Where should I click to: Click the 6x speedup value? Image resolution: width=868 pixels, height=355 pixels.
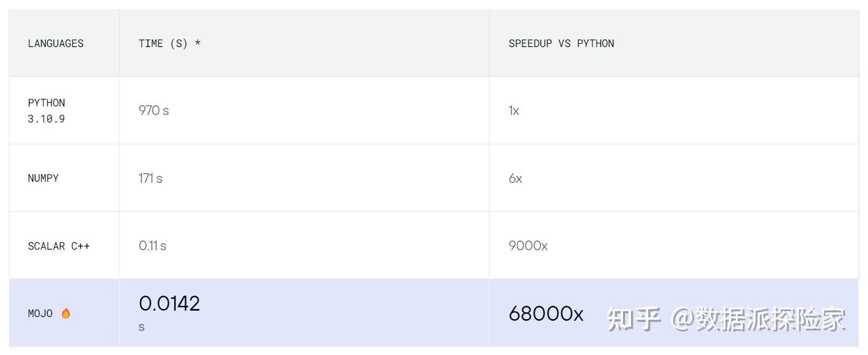click(515, 178)
